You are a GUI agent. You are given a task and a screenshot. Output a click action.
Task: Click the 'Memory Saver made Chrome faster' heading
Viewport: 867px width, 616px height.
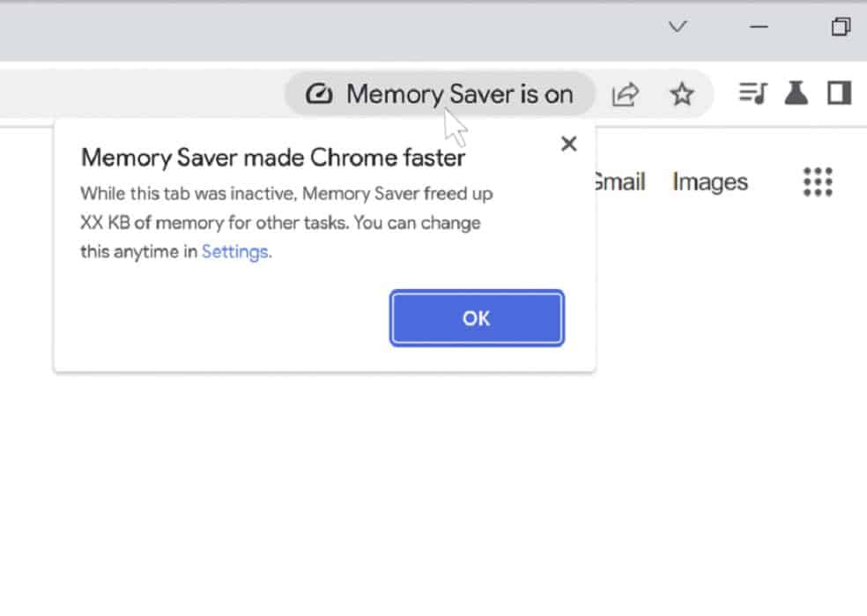pyautogui.click(x=272, y=158)
